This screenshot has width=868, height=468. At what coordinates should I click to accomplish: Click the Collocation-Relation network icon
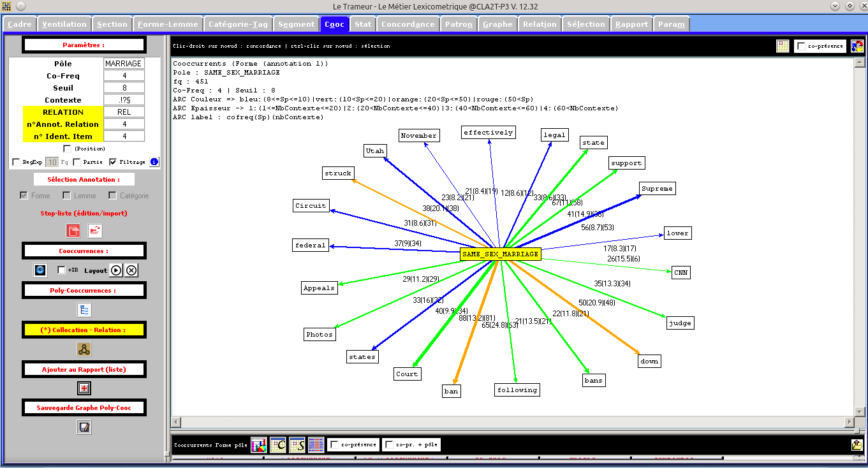point(84,349)
